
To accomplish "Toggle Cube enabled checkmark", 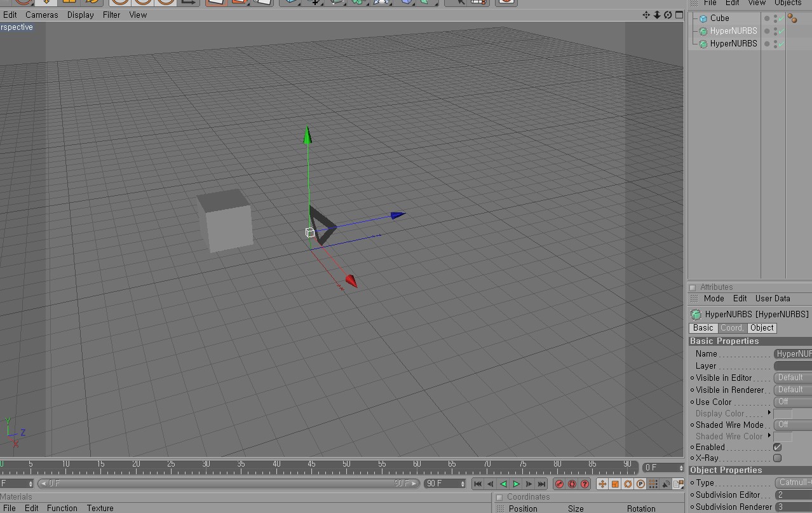I will click(782, 18).
